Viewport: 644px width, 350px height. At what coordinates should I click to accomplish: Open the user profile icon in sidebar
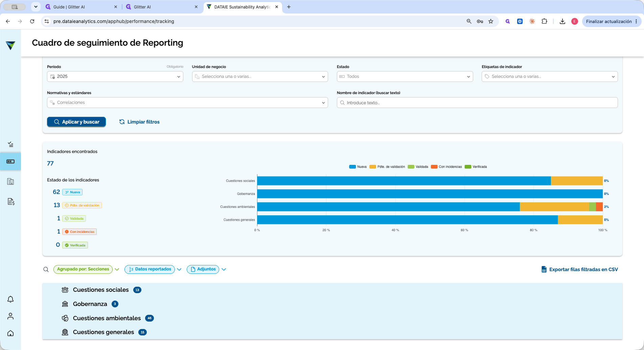pos(10,316)
